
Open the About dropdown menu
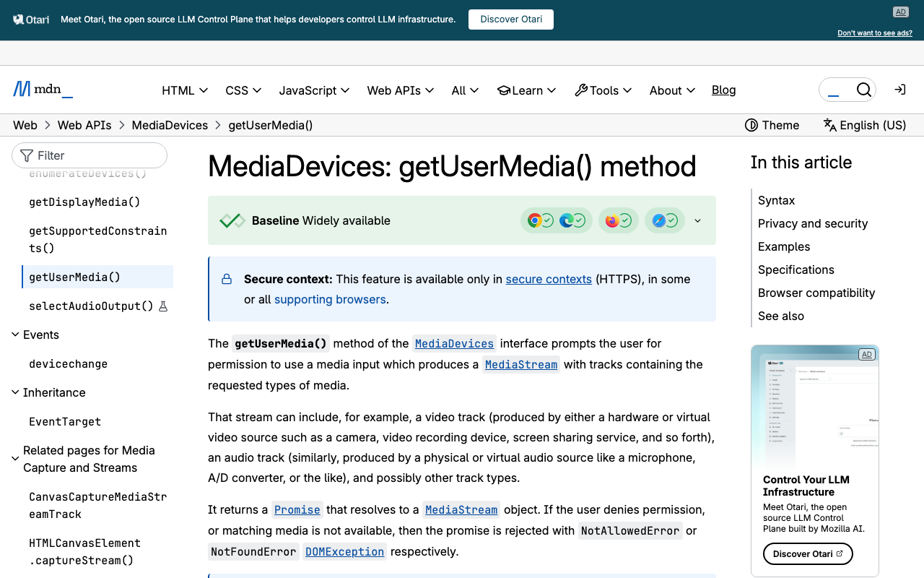(x=672, y=90)
